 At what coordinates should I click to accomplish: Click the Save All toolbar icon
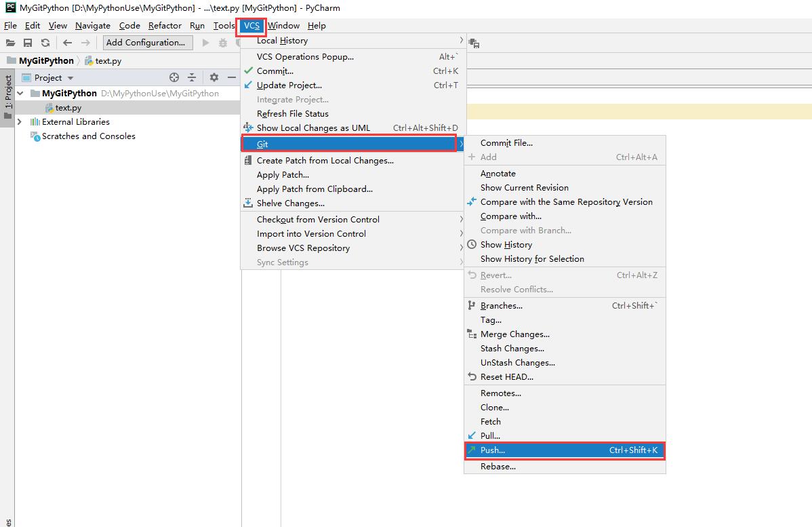click(x=28, y=43)
